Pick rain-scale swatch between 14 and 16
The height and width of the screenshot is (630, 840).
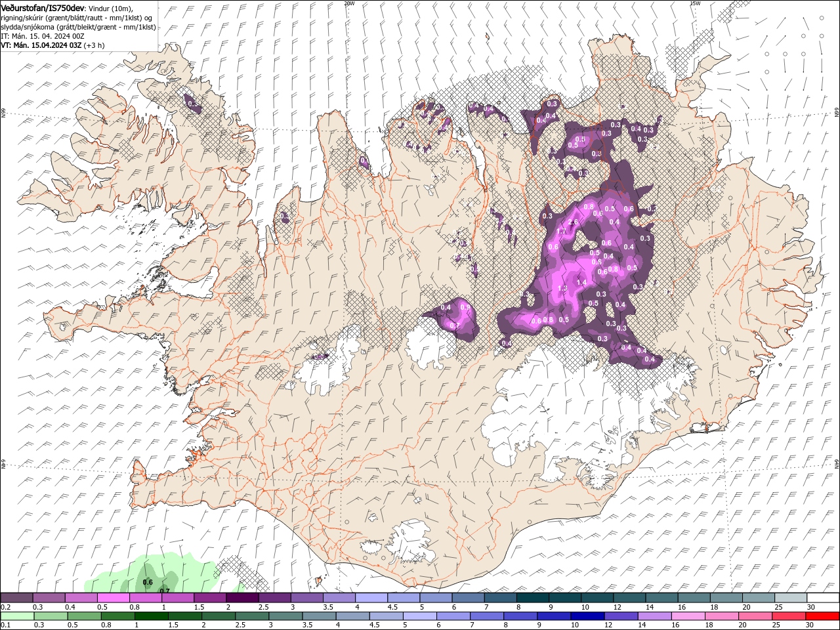(654, 616)
